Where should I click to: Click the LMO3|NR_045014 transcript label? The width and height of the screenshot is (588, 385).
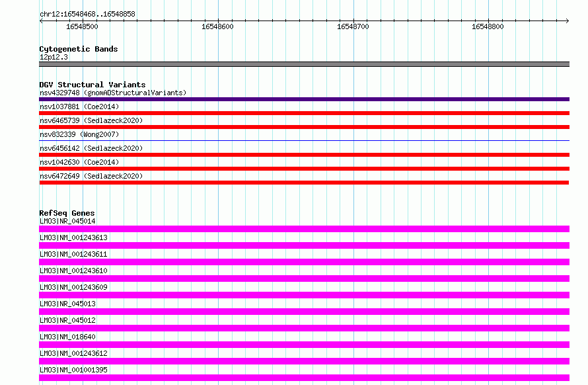(x=67, y=221)
